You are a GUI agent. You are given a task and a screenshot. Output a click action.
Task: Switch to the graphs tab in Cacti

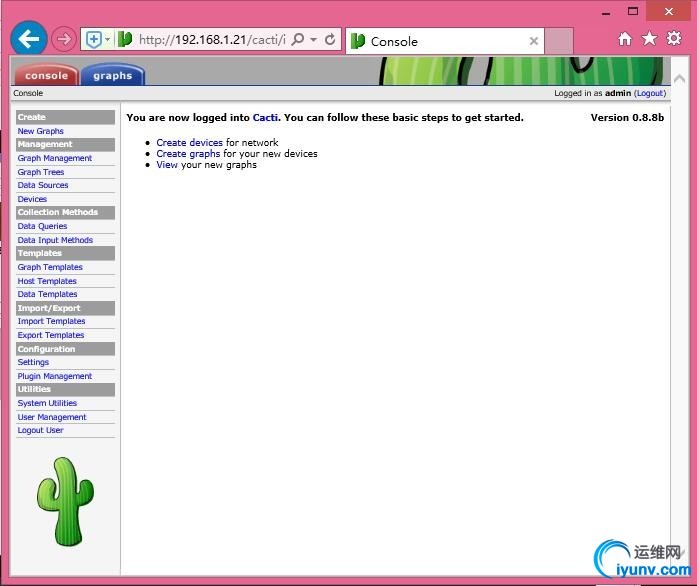pos(113,75)
